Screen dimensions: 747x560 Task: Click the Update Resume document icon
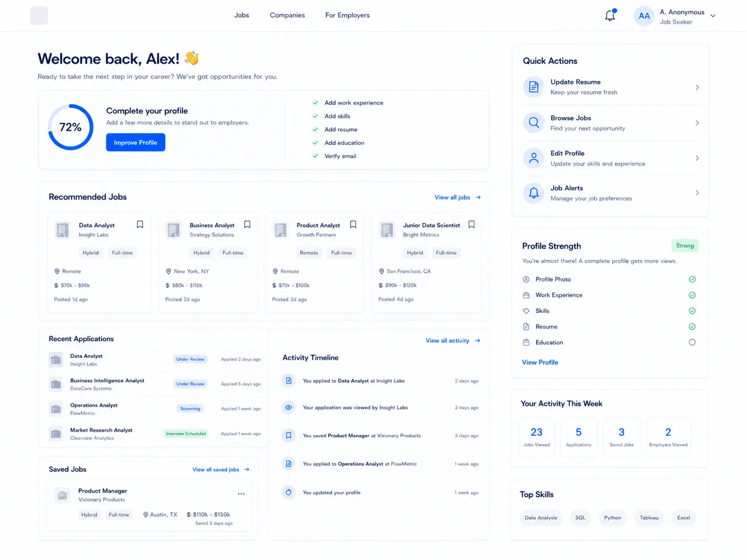534,87
